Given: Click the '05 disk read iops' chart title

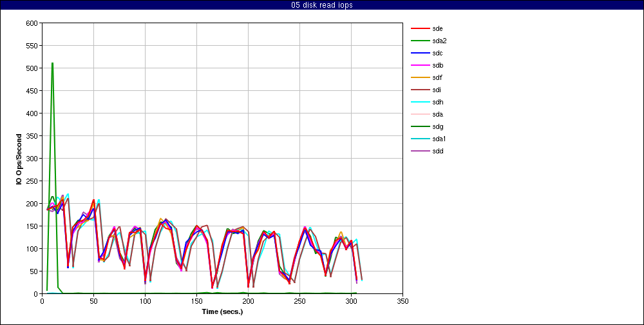Looking at the screenshot, I should [321, 5].
